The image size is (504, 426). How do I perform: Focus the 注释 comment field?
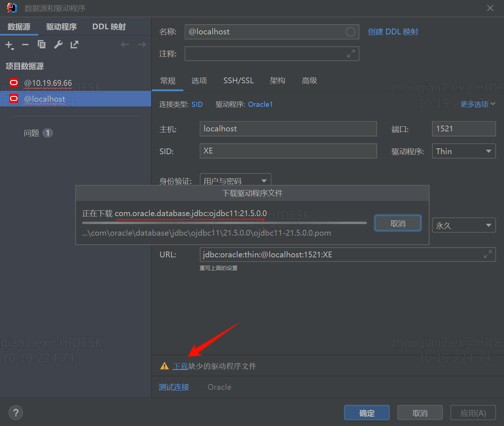click(272, 54)
